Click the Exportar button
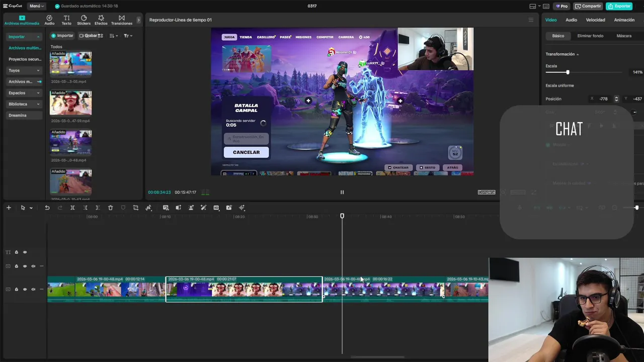This screenshot has height=362, width=644. [x=619, y=6]
